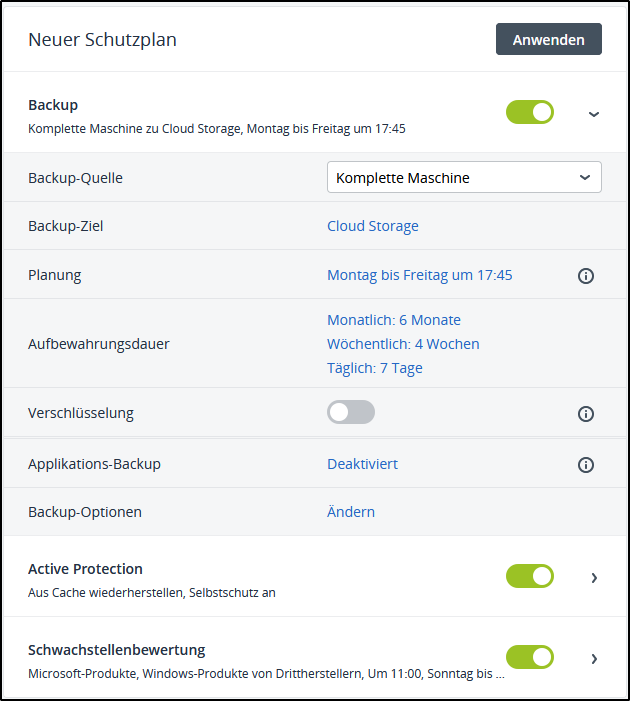
Task: Open the Komplette Maschine backup source dropdown
Action: click(464, 178)
